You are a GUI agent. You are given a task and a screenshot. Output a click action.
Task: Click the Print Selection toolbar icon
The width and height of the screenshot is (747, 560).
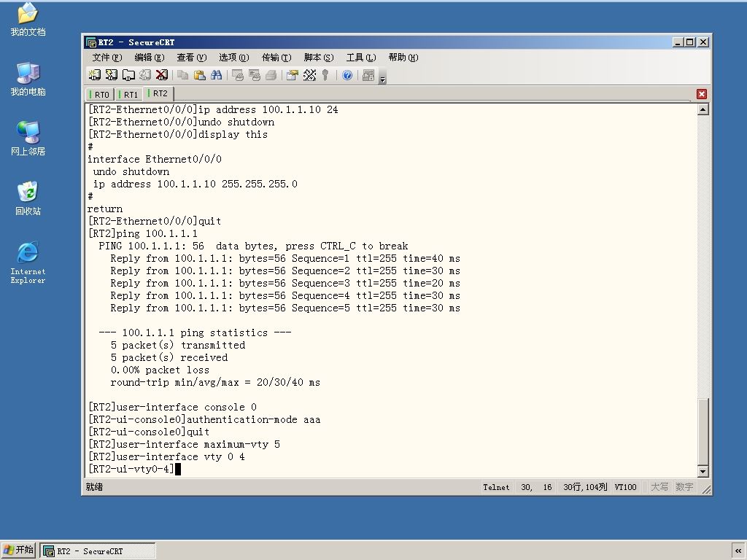pos(255,75)
